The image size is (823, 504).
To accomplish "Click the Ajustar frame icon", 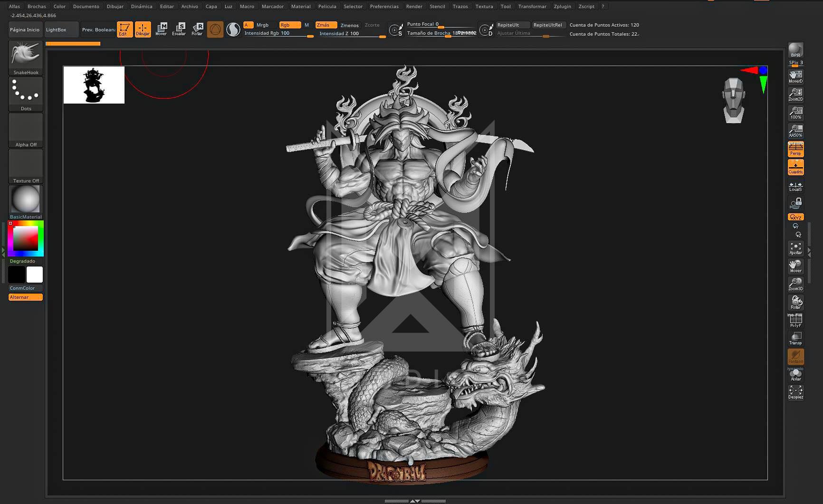I will 795,248.
